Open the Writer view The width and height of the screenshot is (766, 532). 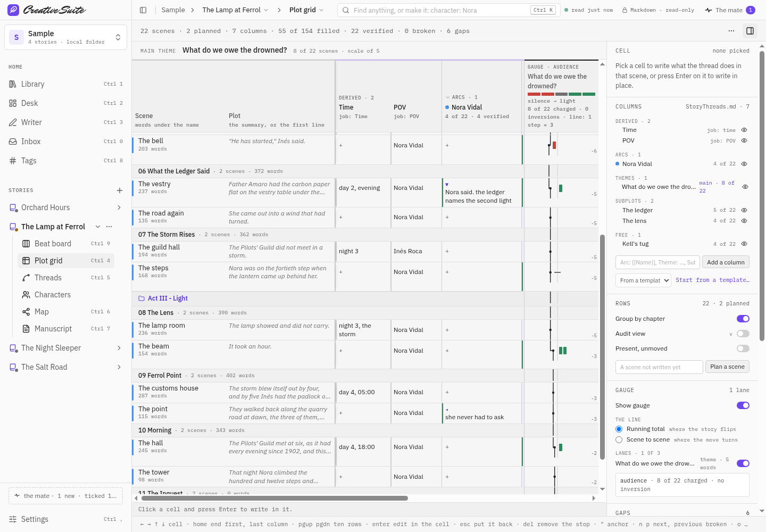(66, 122)
